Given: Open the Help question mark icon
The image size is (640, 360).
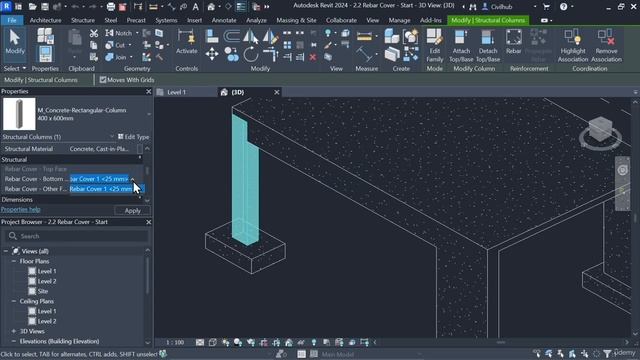Looking at the screenshot, I should (x=563, y=7).
